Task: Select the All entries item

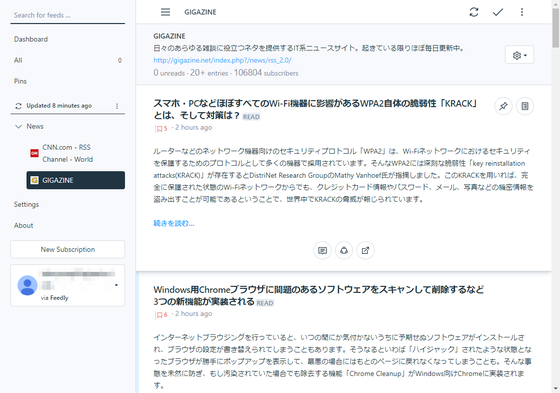Action: [68, 60]
